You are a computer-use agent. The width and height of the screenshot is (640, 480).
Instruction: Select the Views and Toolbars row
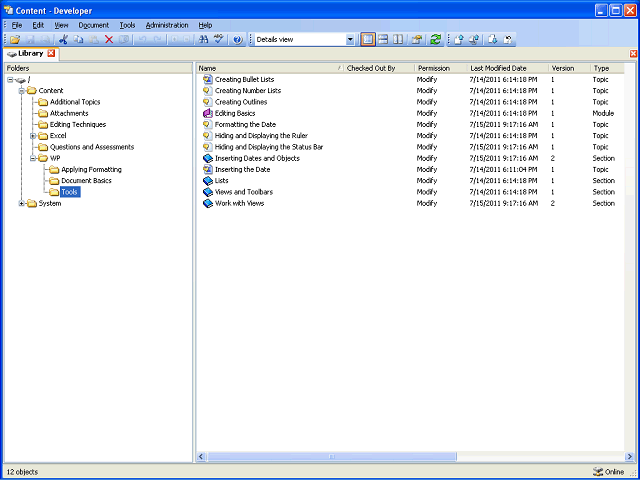[410, 192]
